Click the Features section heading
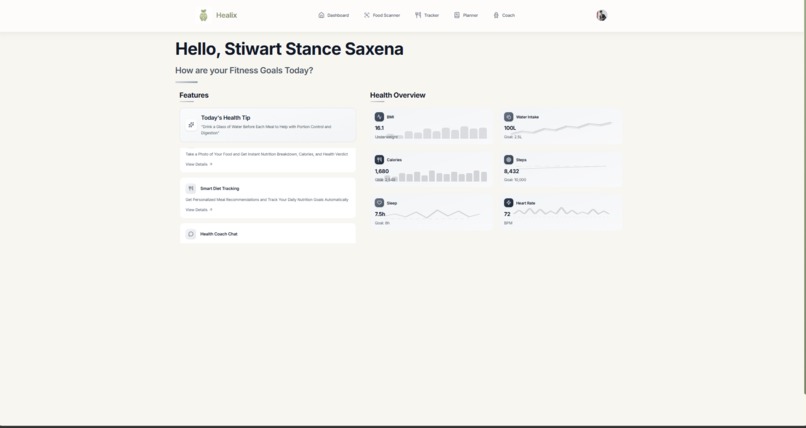Viewport: 806px width, 428px height. (x=194, y=95)
